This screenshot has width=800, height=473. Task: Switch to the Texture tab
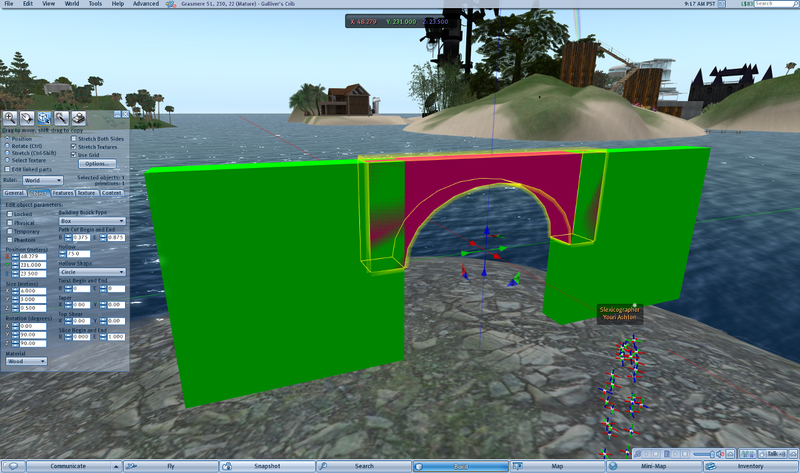click(x=88, y=192)
